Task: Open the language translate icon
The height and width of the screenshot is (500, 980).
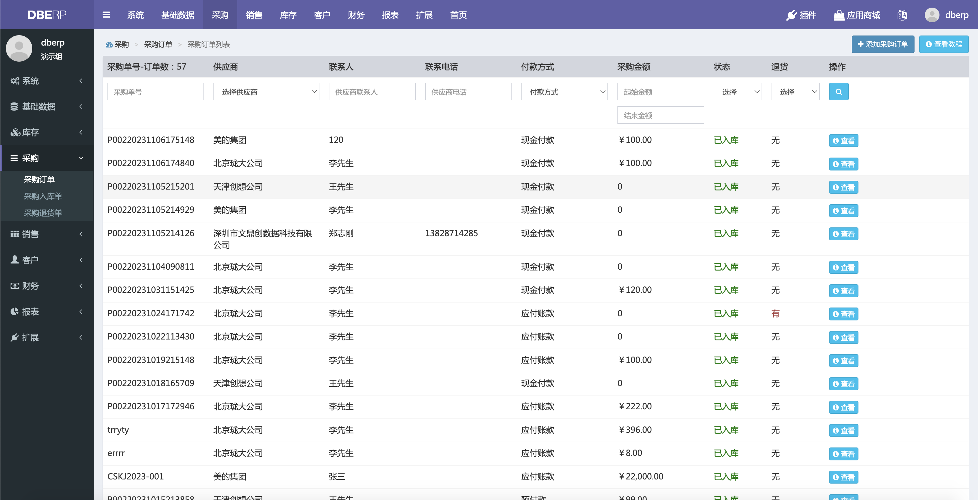Action: [902, 15]
